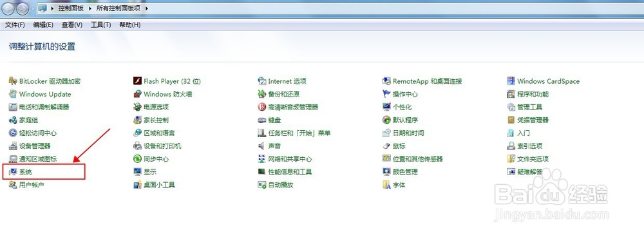Open the 日期和时间 link
644x237 pixels.
tap(408, 133)
